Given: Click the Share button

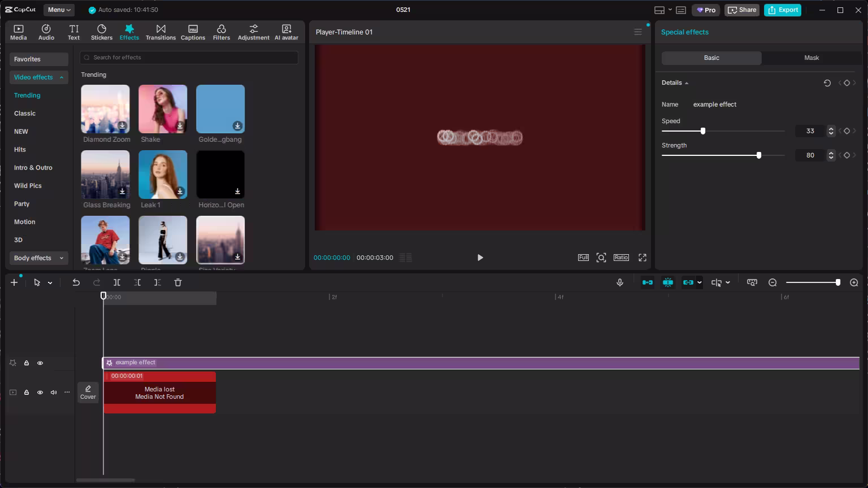Looking at the screenshot, I should [x=742, y=10].
